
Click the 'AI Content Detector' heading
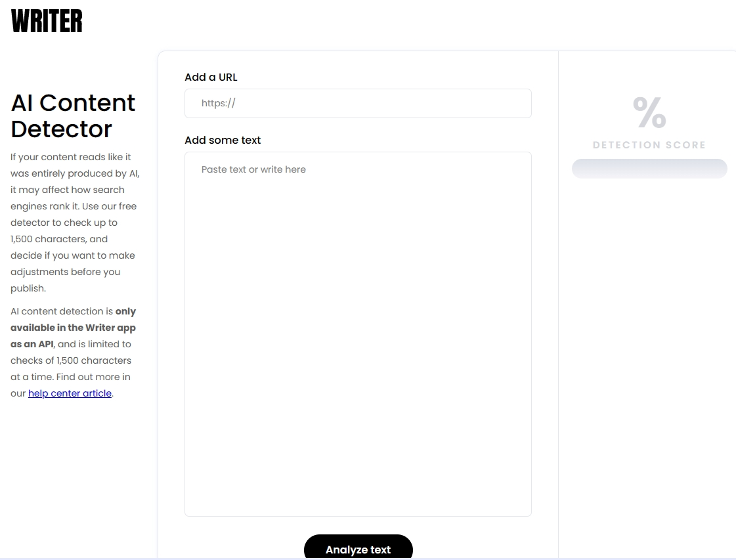click(73, 116)
